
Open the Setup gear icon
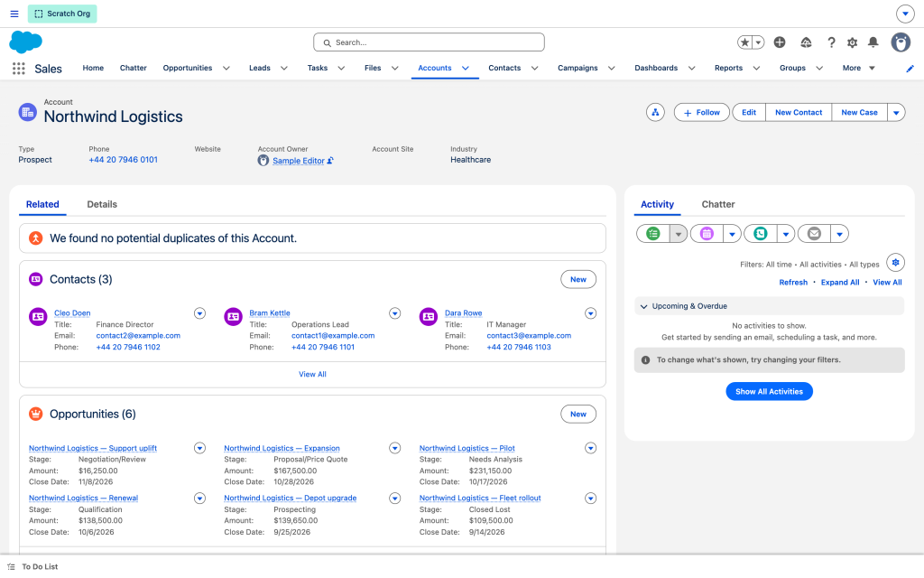852,42
